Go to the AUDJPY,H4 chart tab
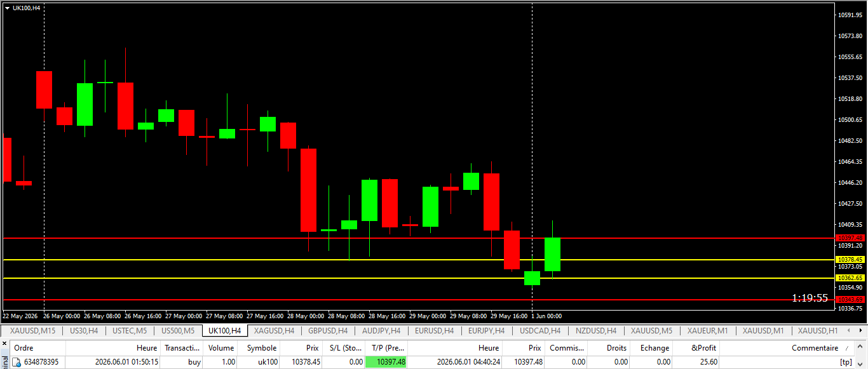The width and height of the screenshot is (868, 369). pyautogui.click(x=381, y=330)
